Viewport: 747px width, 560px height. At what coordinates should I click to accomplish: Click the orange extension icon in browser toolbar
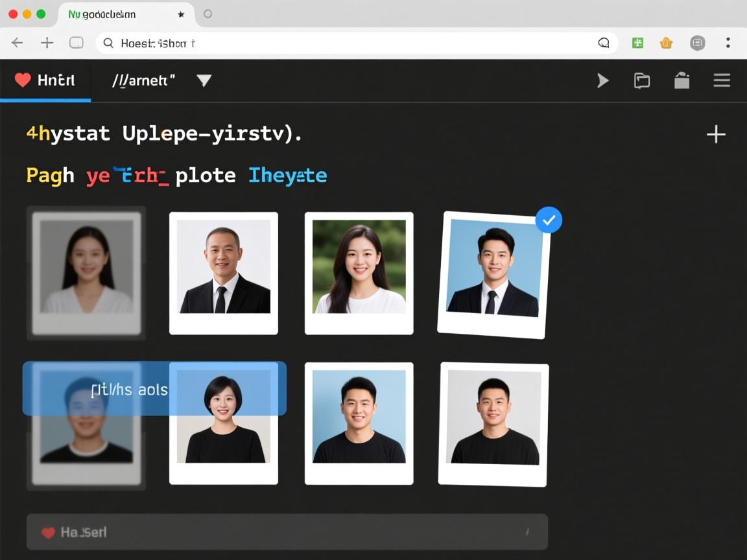666,43
